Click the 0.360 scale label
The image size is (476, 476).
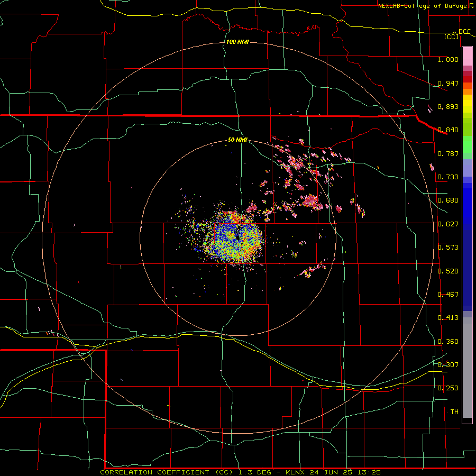448,342
